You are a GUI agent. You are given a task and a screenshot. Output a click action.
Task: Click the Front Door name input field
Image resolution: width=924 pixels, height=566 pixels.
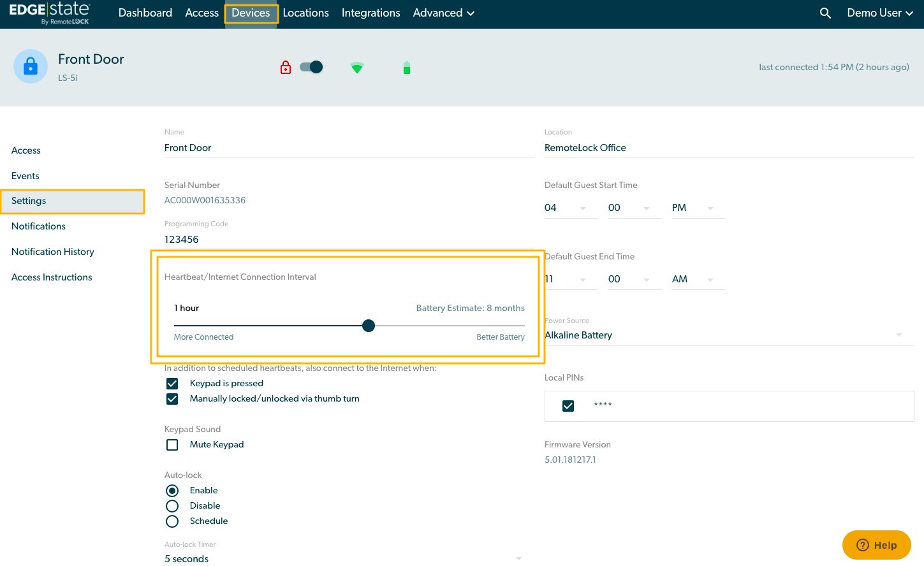coord(348,148)
